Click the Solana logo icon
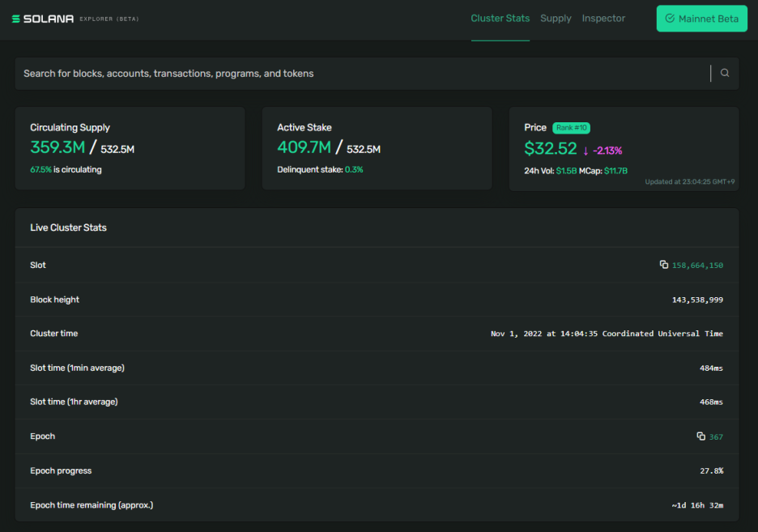 click(x=16, y=19)
